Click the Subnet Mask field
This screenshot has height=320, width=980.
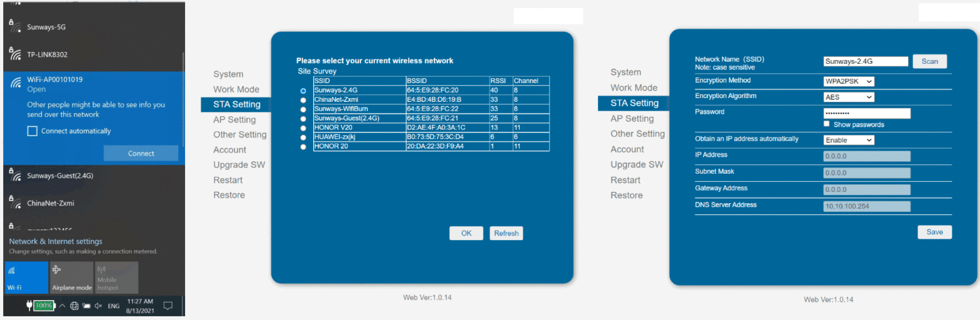coord(867,172)
